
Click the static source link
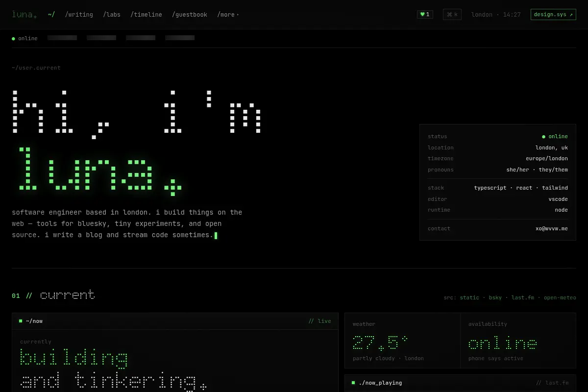tap(469, 297)
